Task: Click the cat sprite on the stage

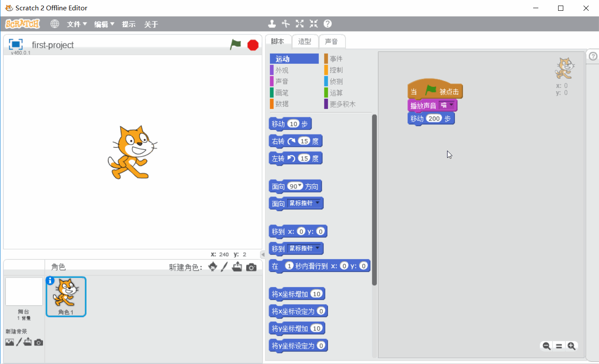Action: coord(132,152)
